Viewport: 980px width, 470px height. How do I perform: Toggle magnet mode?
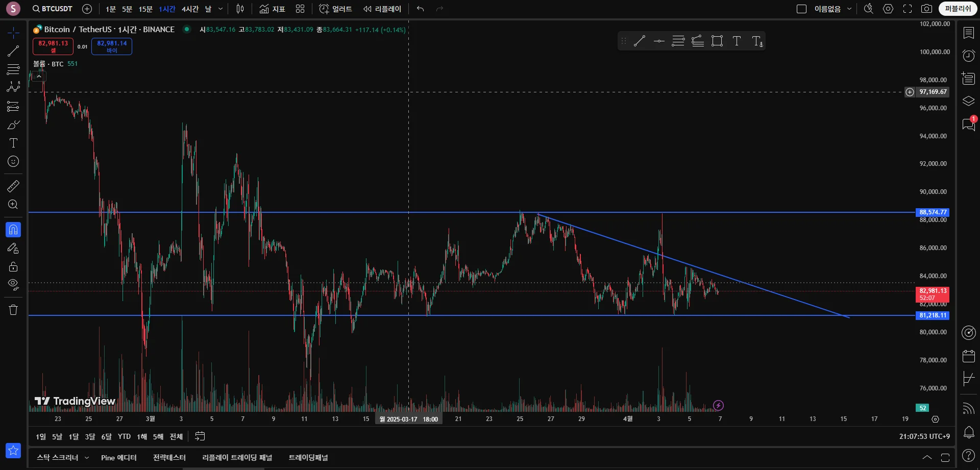[x=13, y=230]
